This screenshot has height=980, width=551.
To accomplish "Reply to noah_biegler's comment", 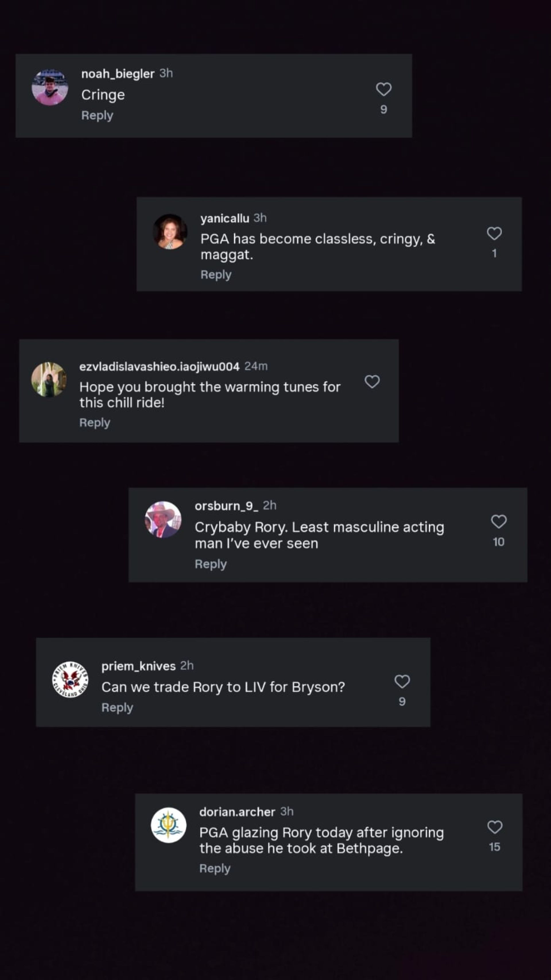I will (97, 116).
